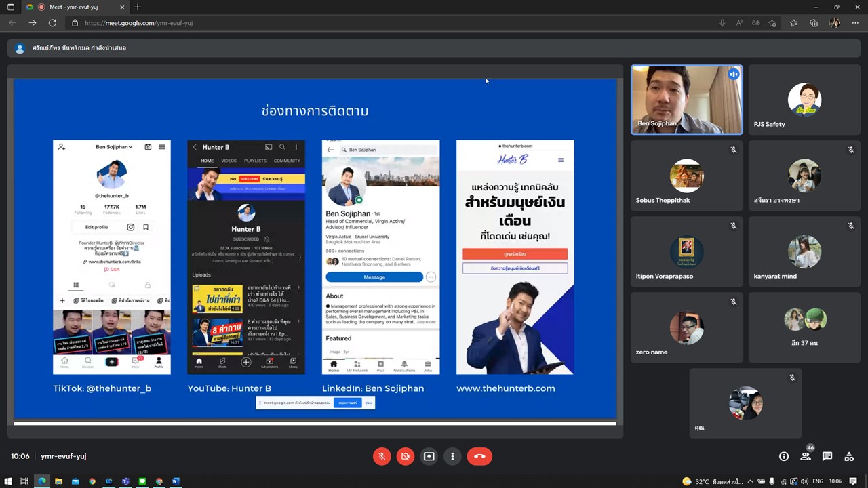868x488 pixels.
Task: Select zero name participant tile
Action: pos(687,327)
